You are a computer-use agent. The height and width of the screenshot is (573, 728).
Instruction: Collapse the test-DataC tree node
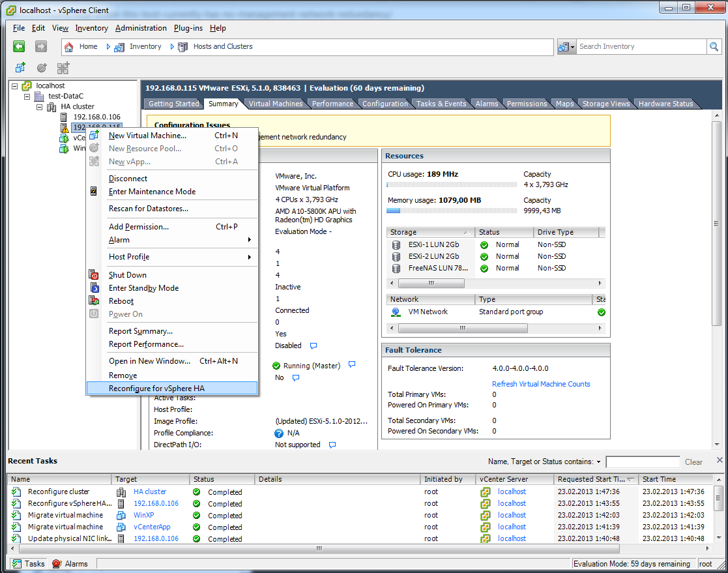(x=27, y=96)
